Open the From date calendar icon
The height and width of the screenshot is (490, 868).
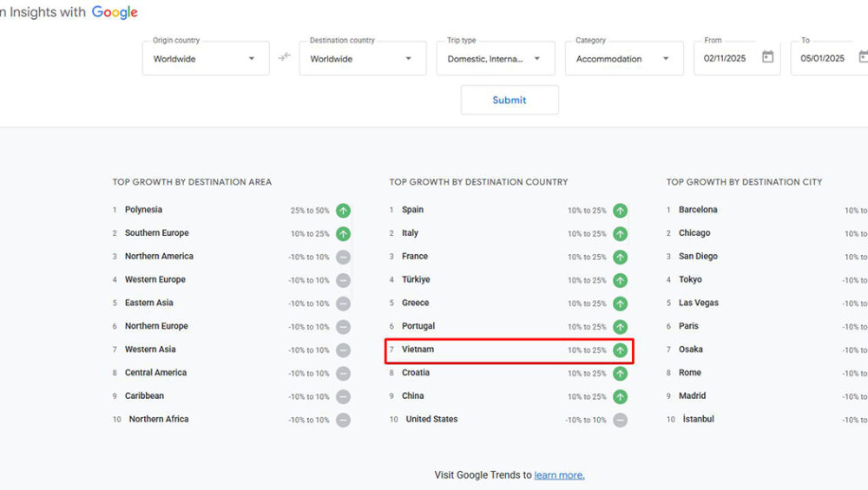pyautogui.click(x=767, y=57)
